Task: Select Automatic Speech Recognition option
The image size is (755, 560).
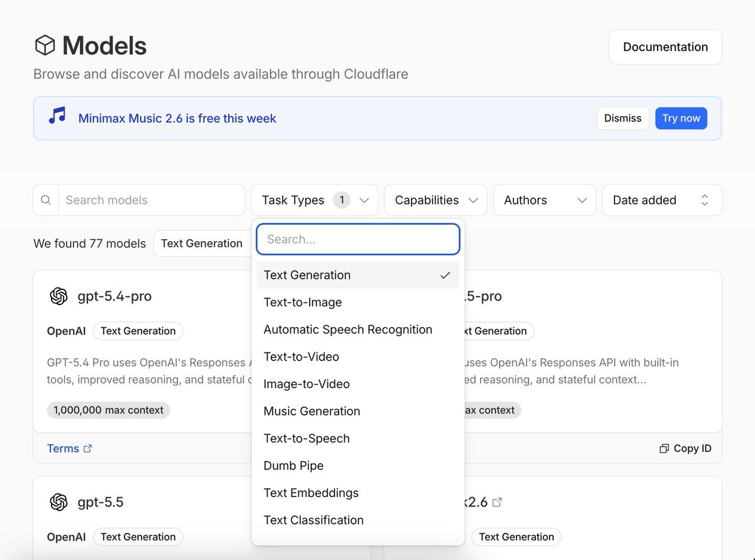Action: coord(358,330)
